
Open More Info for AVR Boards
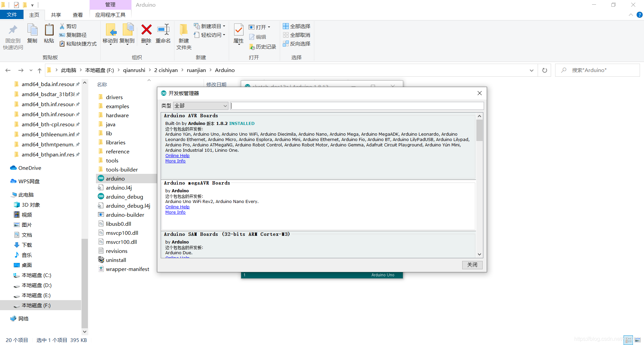pos(175,161)
